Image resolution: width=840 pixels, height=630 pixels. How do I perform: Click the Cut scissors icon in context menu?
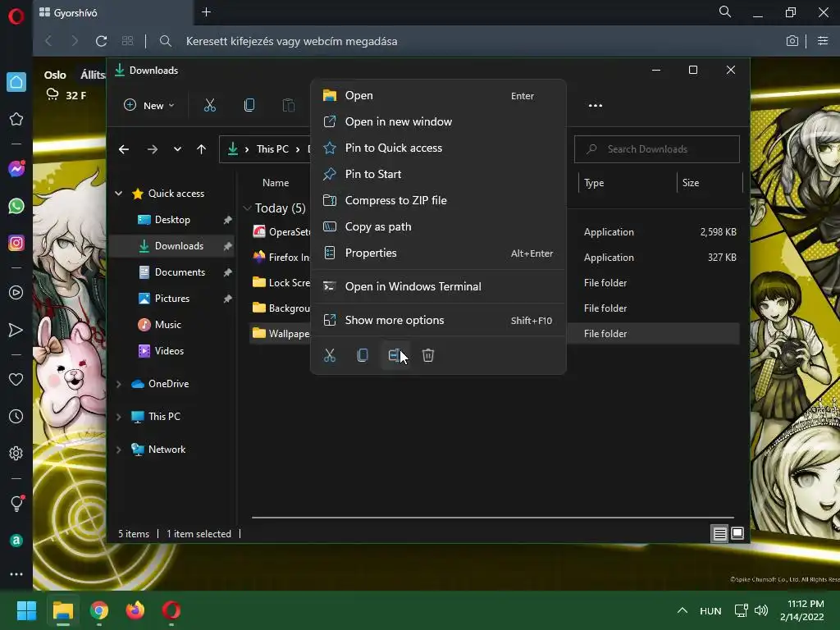(x=330, y=355)
